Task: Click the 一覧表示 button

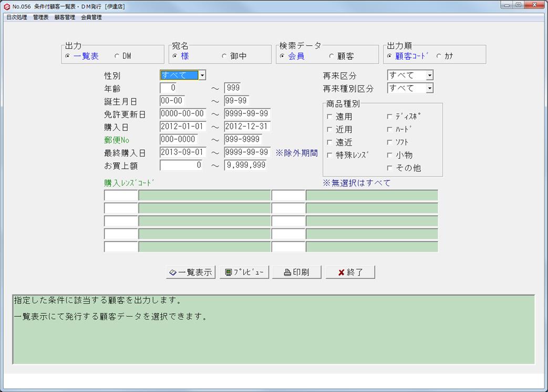Action: coord(191,272)
